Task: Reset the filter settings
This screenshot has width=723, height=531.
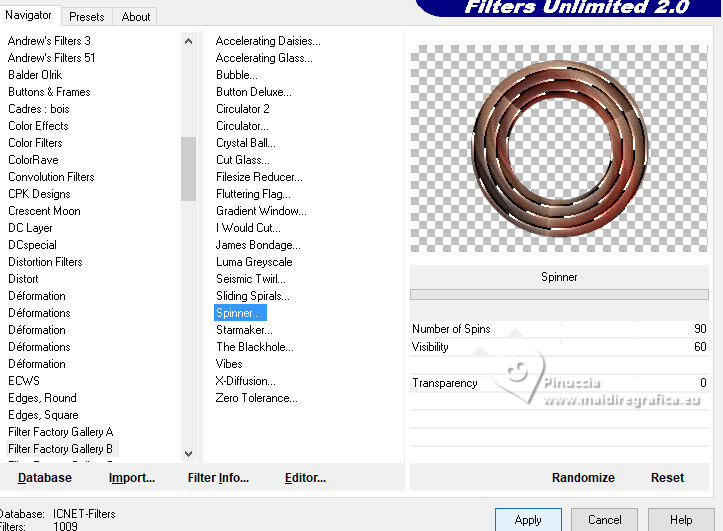Action: pos(667,478)
